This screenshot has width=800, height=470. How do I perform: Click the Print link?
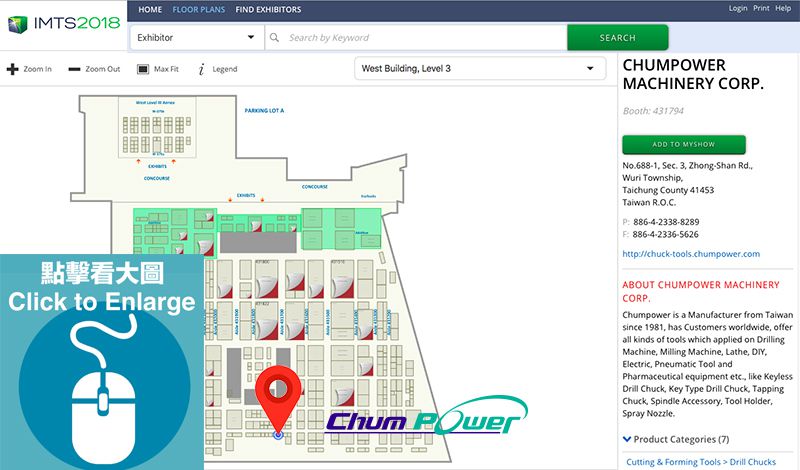point(761,8)
